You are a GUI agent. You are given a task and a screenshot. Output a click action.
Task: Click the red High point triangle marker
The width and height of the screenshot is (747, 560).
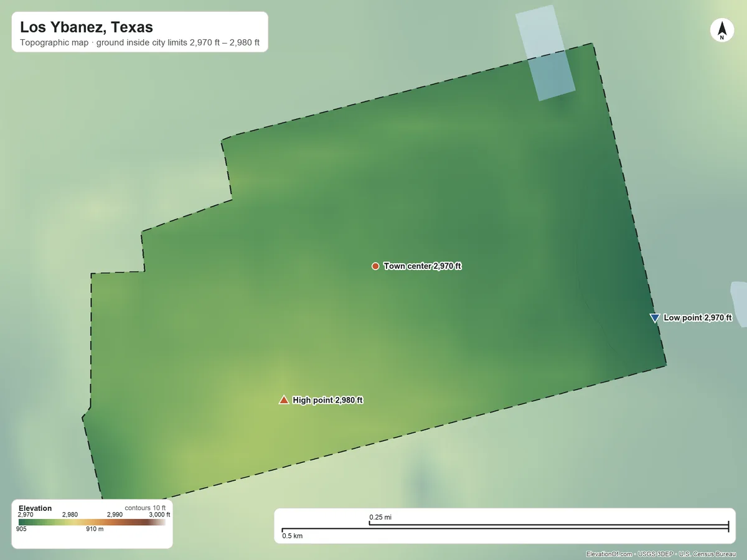pyautogui.click(x=284, y=400)
